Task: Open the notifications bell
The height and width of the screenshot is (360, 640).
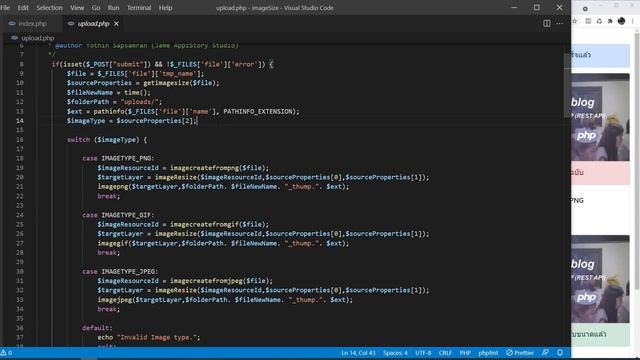Action: [x=560, y=353]
